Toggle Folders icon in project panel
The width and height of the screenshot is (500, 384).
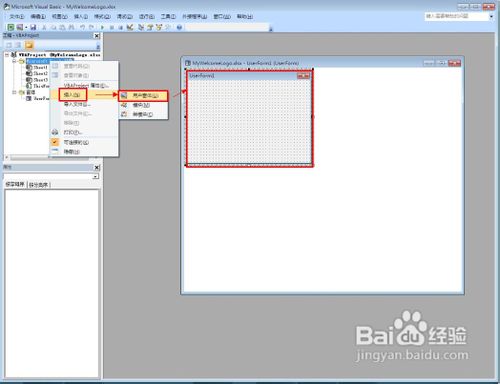[29, 45]
